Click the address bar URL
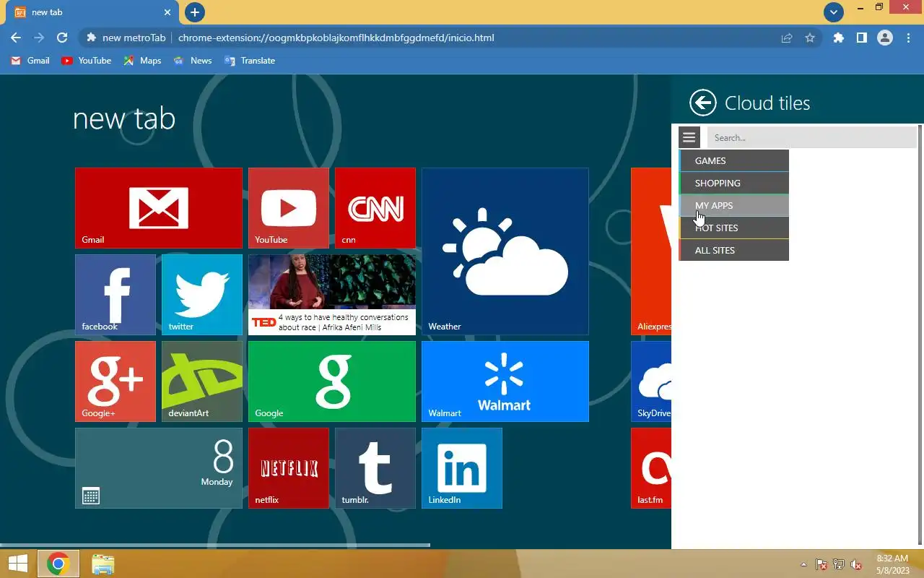This screenshot has height=578, width=924. point(336,38)
